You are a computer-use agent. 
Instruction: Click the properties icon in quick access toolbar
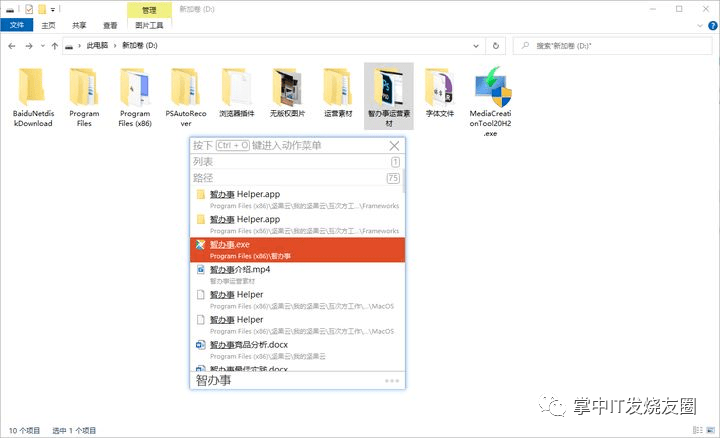[x=29, y=9]
